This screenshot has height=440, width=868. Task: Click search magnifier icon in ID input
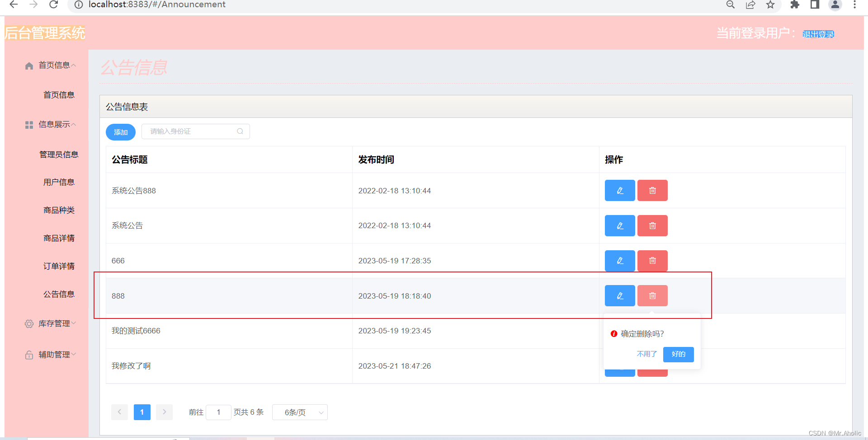click(240, 131)
